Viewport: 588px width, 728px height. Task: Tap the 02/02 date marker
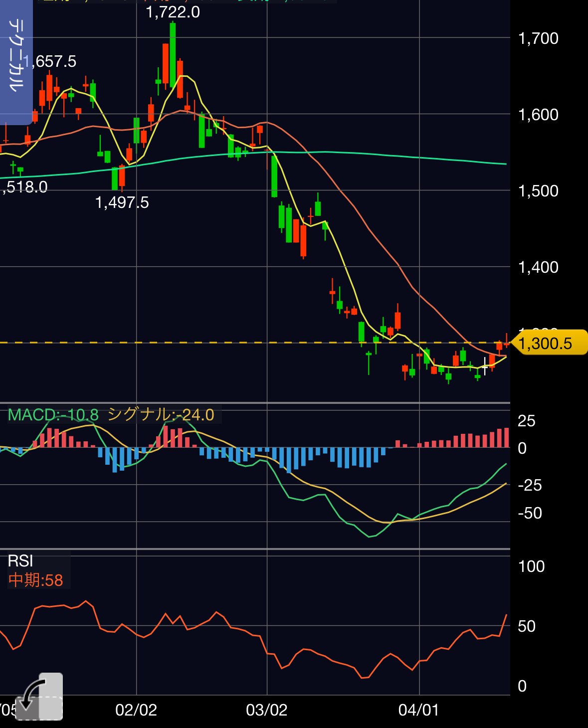pos(136,710)
